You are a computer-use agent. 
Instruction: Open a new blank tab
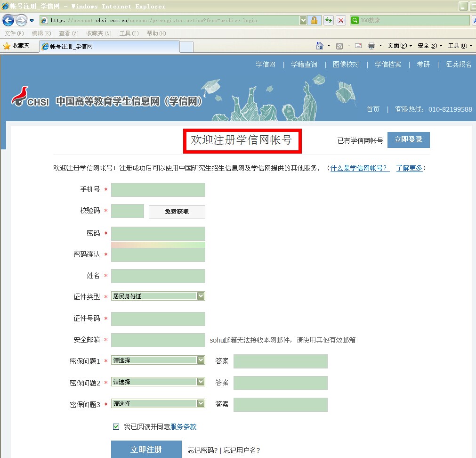tap(186, 47)
